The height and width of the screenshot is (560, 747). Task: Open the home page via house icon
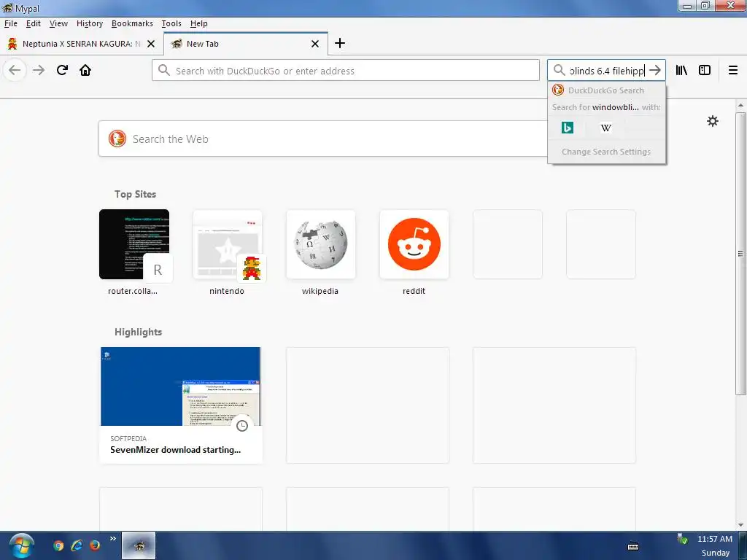click(85, 71)
